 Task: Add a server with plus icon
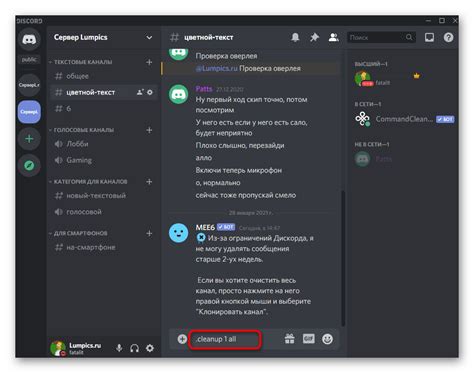(29, 139)
